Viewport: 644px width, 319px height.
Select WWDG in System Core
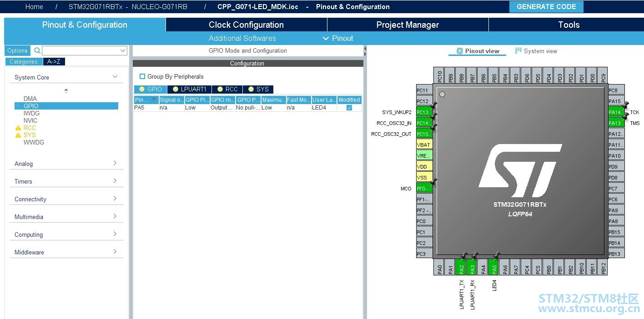pyautogui.click(x=34, y=142)
